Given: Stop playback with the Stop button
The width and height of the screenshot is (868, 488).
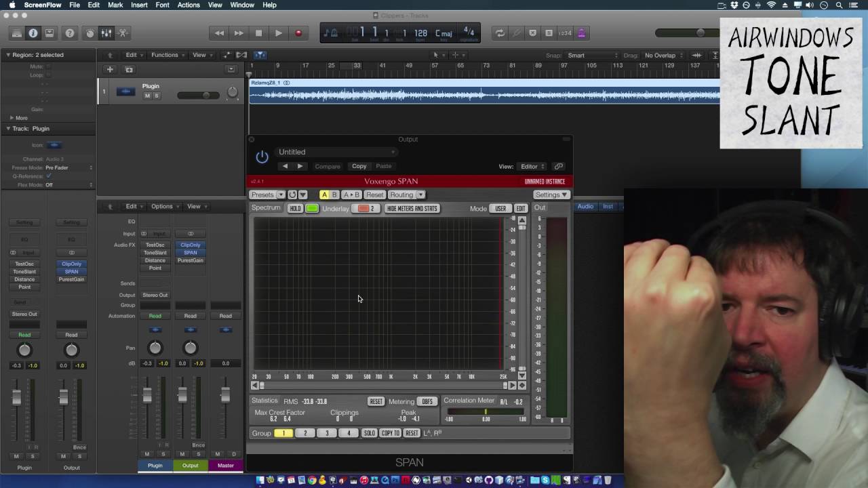Looking at the screenshot, I should [258, 33].
